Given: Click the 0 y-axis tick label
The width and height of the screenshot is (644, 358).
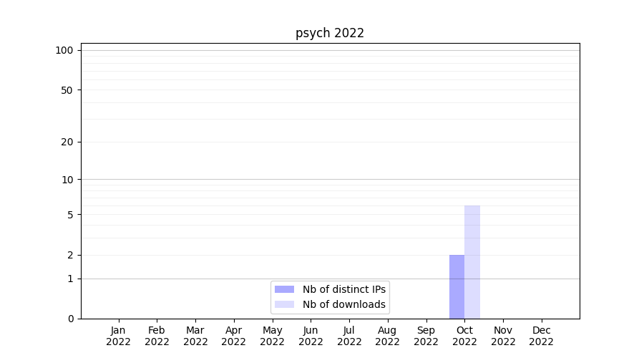Looking at the screenshot, I should click(x=70, y=319).
